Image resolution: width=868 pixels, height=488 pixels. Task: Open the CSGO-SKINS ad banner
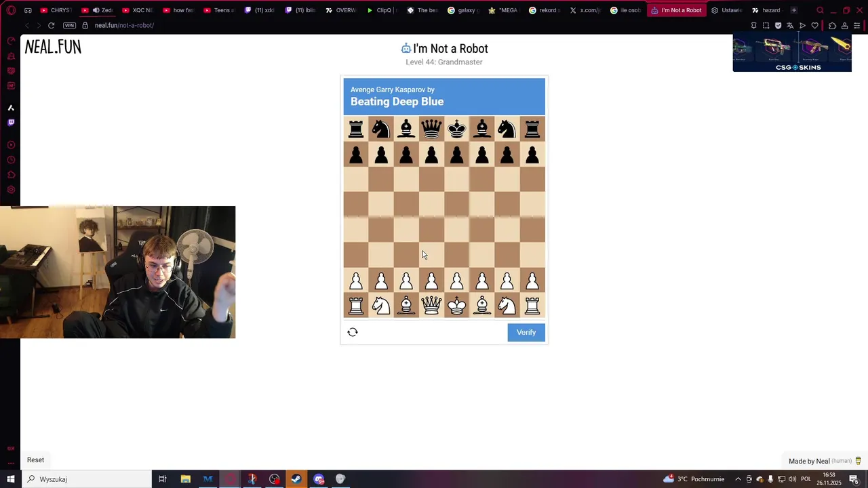(792, 53)
